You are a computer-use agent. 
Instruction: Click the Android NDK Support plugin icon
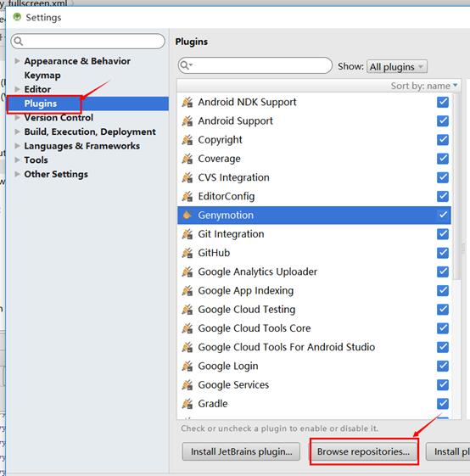click(187, 102)
